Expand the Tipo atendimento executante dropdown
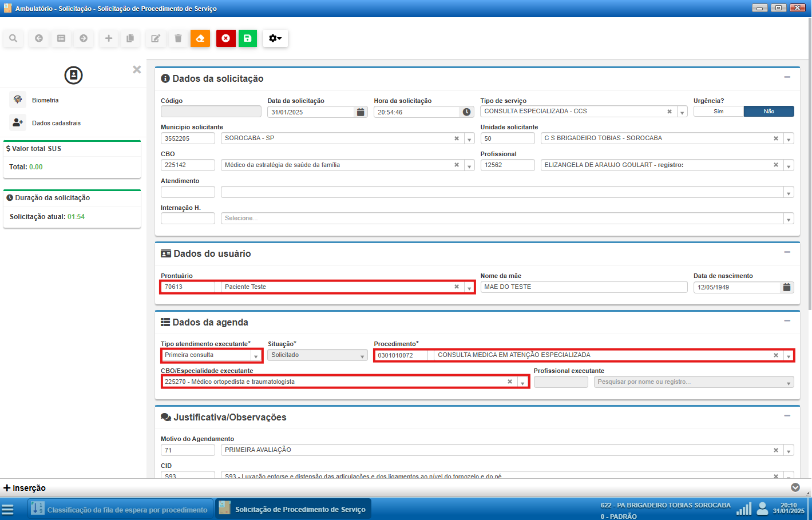 click(x=256, y=356)
